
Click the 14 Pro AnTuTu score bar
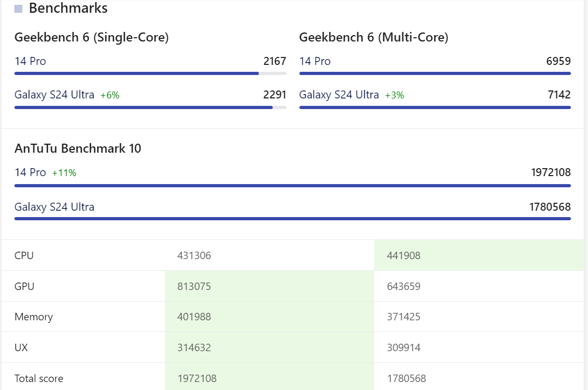(292, 186)
